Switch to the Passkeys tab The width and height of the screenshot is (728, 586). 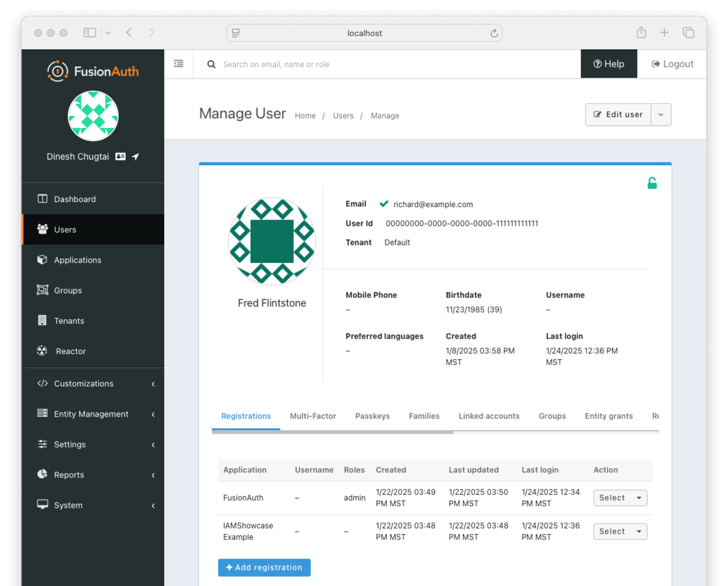coord(372,416)
